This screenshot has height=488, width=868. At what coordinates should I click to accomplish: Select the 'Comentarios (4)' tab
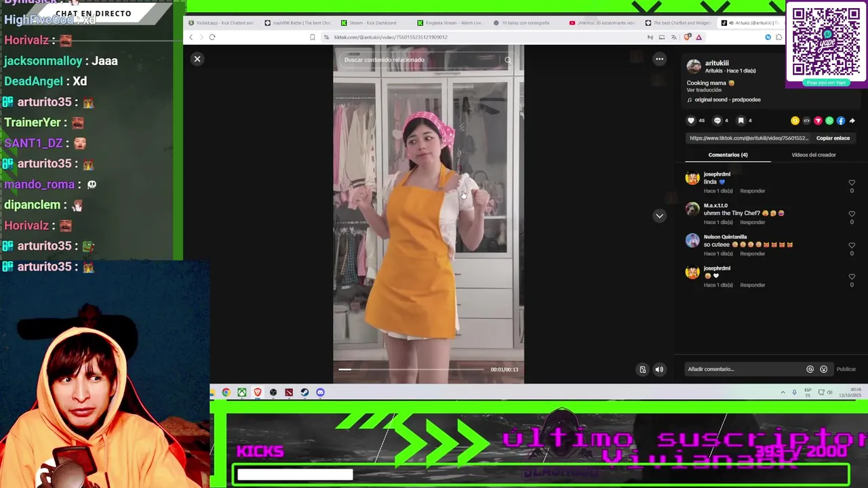728,155
